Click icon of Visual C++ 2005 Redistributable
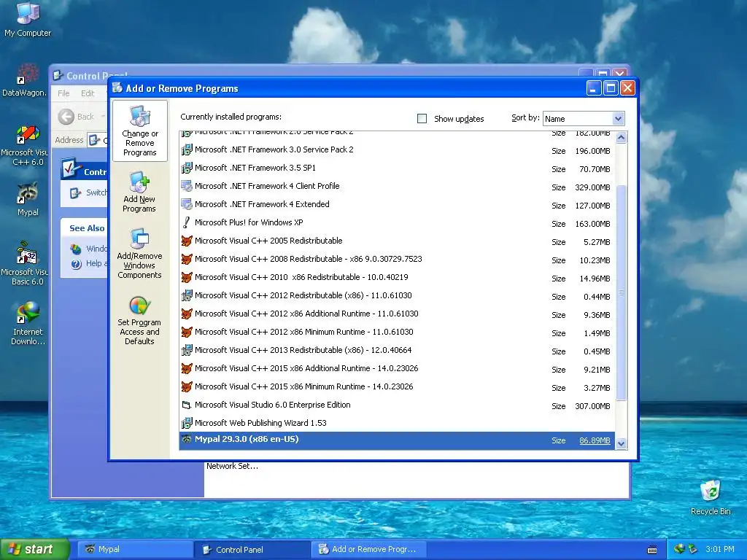Image resolution: width=747 pixels, height=560 pixels. coord(187,241)
